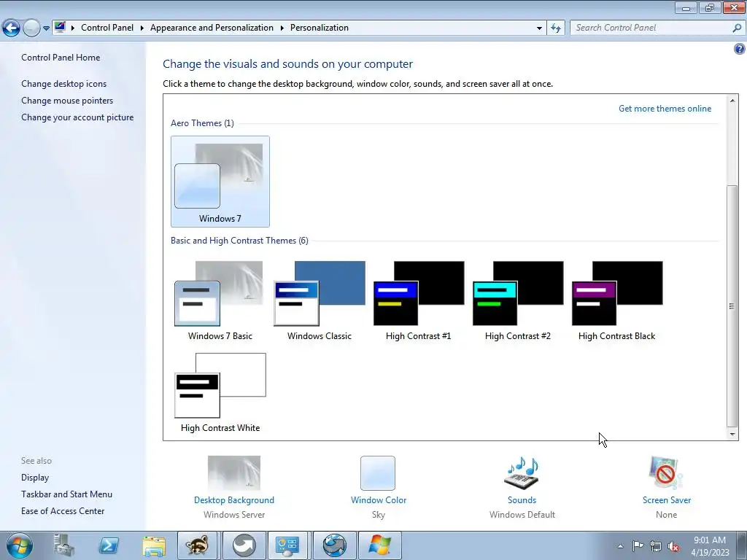Apply the Windows 7 Basic theme
This screenshot has width=747, height=560.
220,301
